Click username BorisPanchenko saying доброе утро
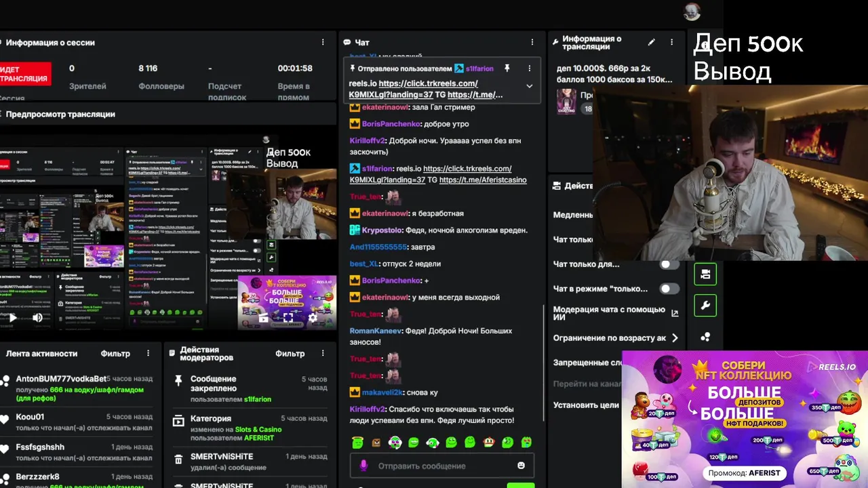Image resolution: width=868 pixels, height=488 pixels. pos(391,124)
